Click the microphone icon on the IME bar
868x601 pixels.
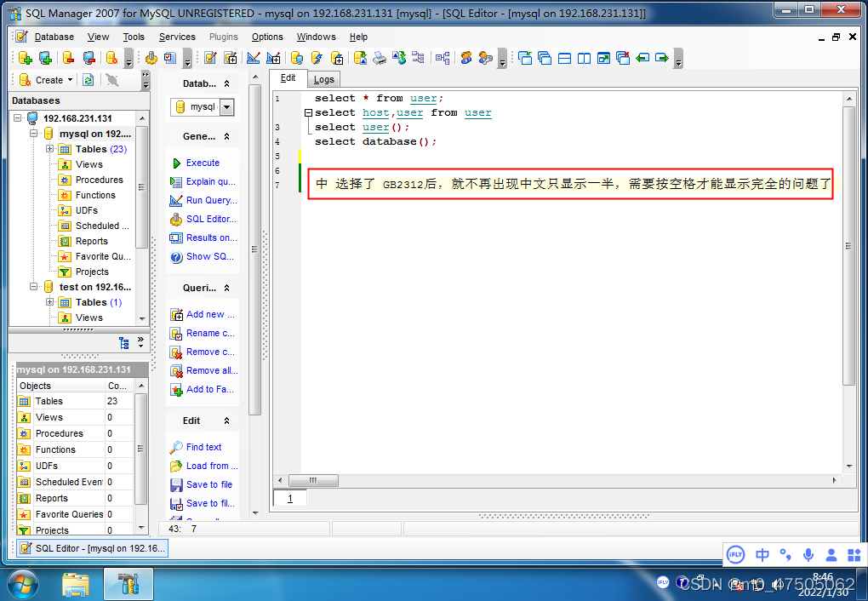[x=808, y=554]
